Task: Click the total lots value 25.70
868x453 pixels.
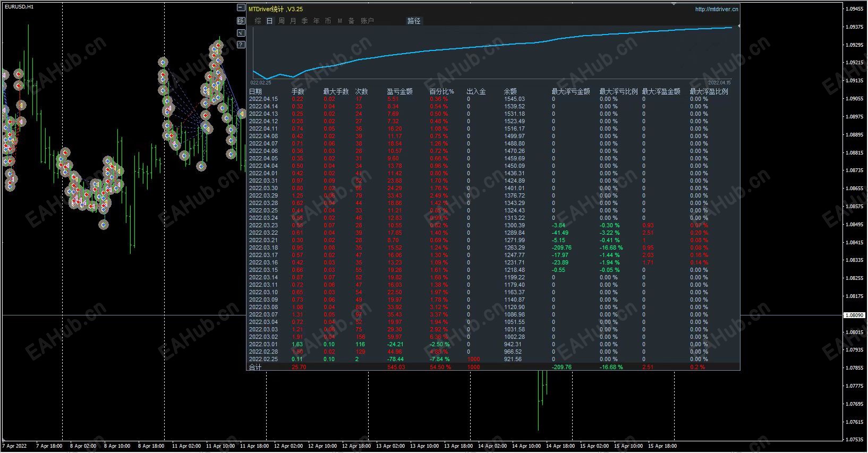Action: tap(299, 367)
